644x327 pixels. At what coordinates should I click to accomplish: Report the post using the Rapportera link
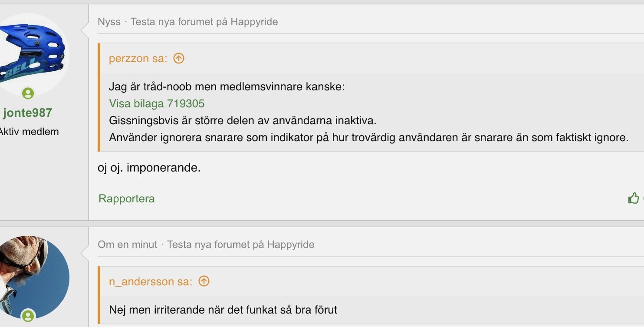pos(127,198)
